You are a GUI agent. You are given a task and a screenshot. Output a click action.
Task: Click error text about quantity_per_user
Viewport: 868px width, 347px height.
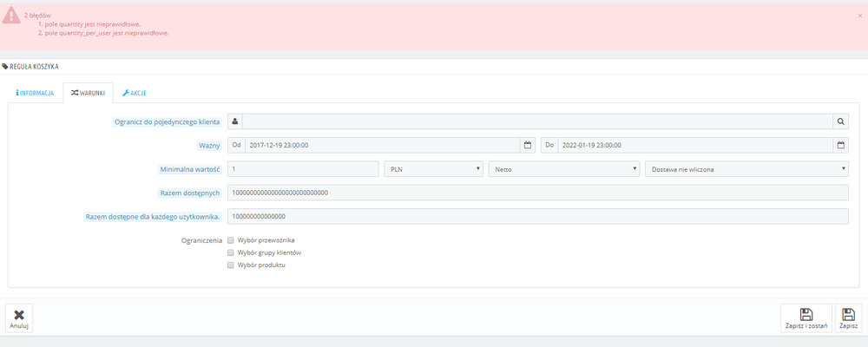[107, 33]
